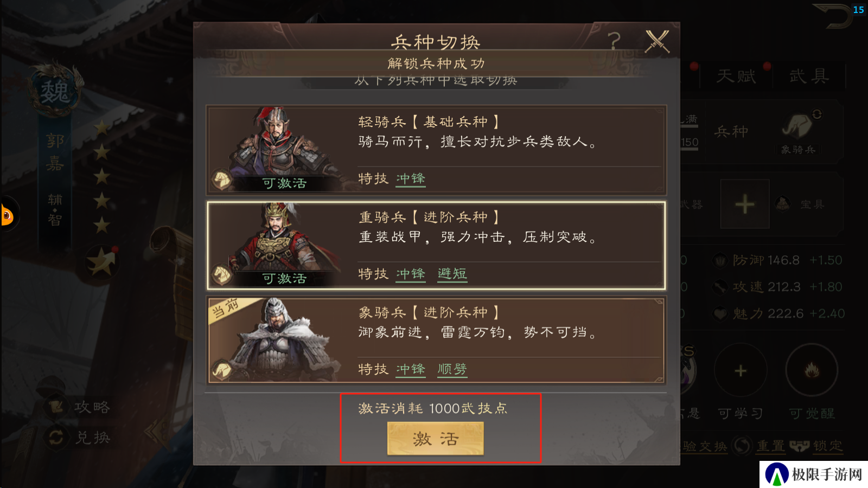
Task: Click the 兑换 exchange icon
Action: pos(56,437)
